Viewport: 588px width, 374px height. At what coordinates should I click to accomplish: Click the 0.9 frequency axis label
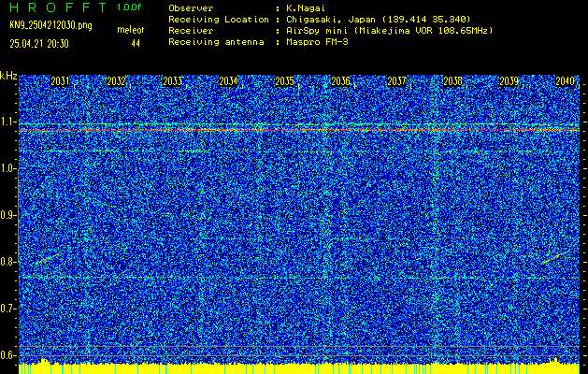point(7,215)
